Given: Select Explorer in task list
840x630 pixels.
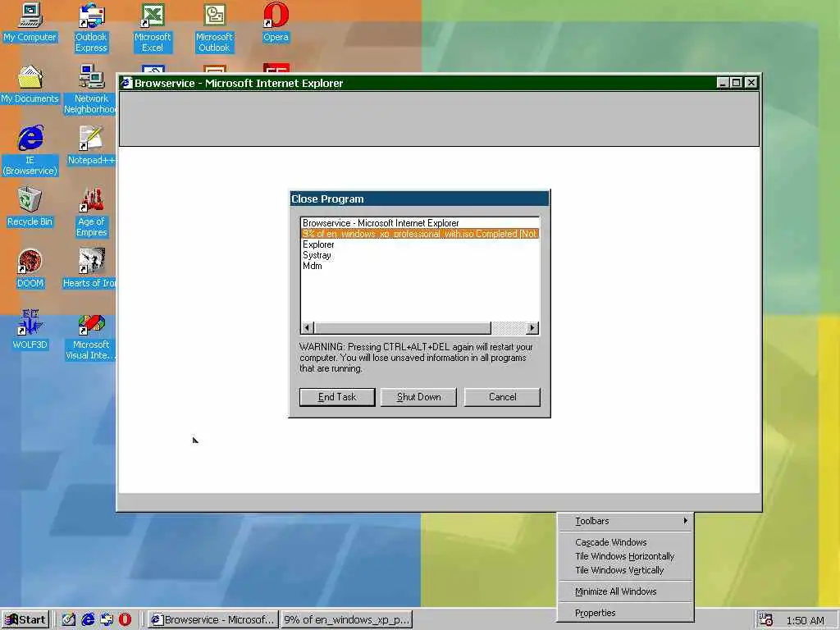Looking at the screenshot, I should [x=420, y=244].
